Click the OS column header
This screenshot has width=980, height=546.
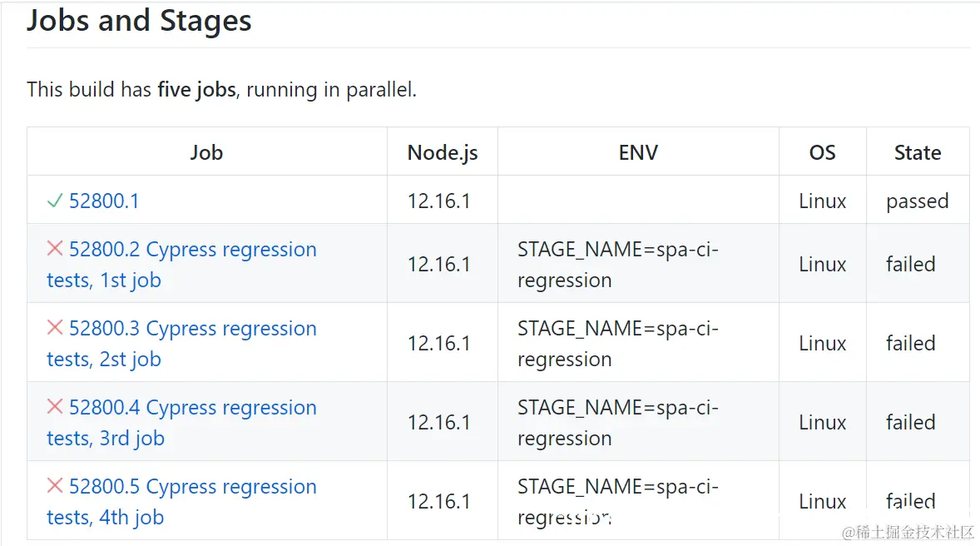pos(822,152)
